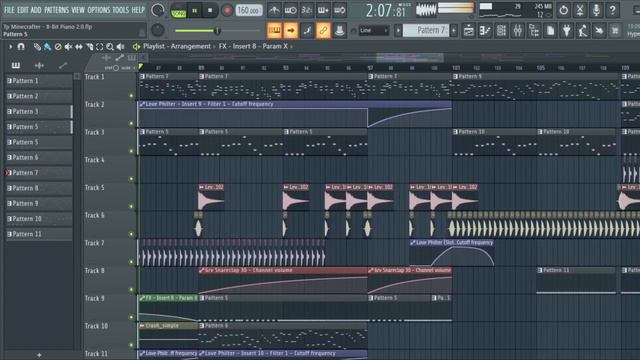Open Pattern 9 clip menu on Track 1

point(456,76)
